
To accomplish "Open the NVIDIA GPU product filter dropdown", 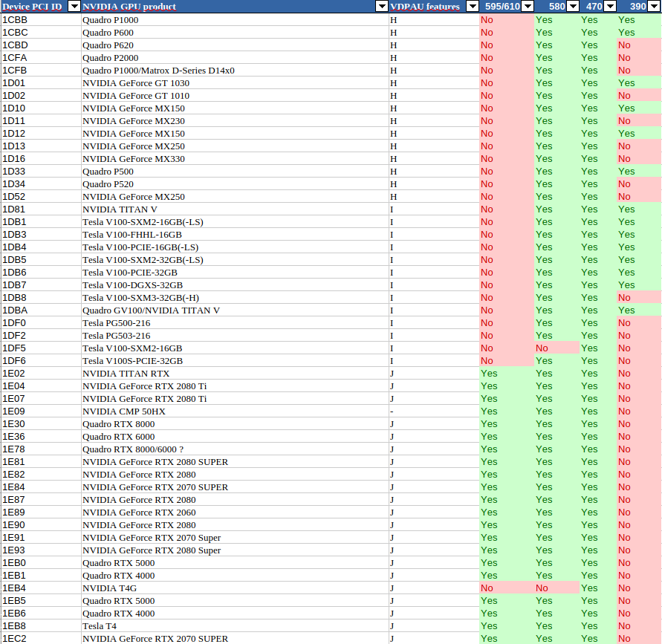I will pyautogui.click(x=382, y=6).
